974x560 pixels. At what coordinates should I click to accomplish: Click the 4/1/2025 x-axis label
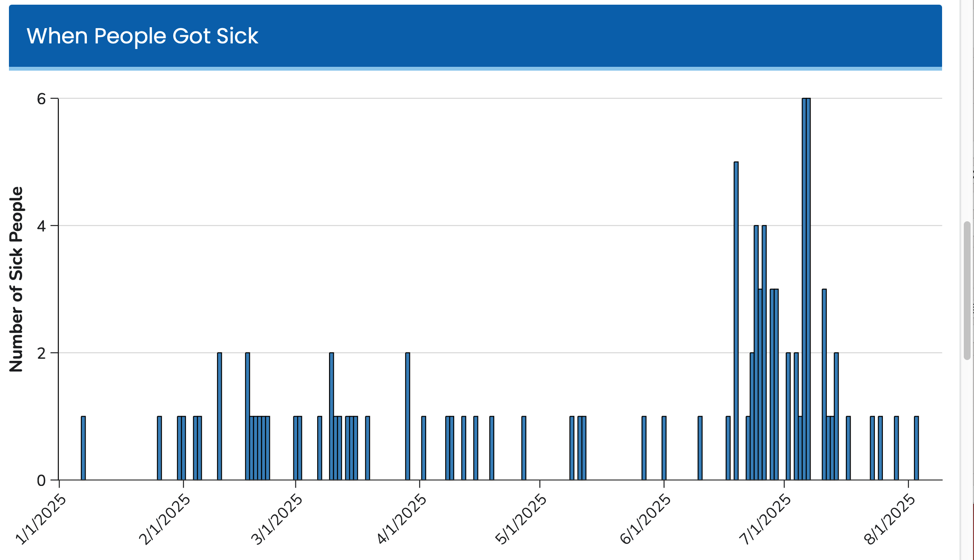tap(401, 519)
